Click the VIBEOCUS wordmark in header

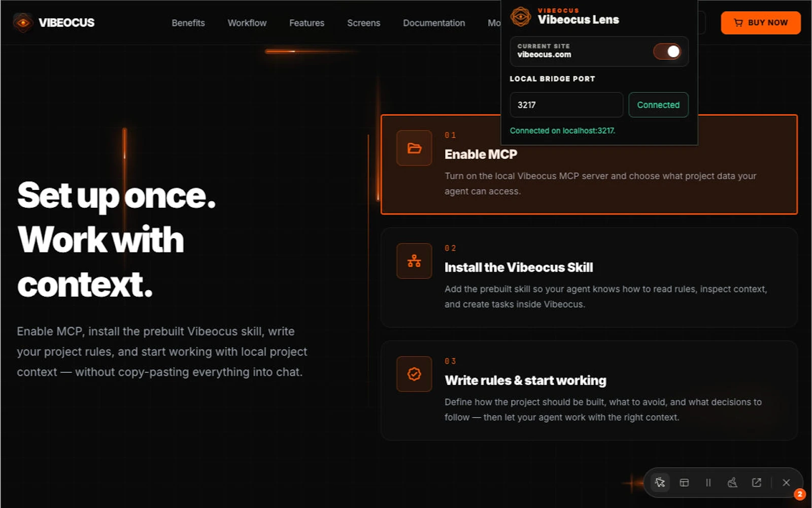point(66,23)
